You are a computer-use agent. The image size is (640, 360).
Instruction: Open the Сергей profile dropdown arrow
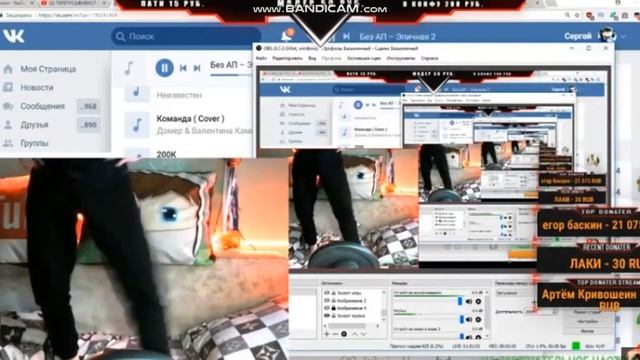point(623,36)
